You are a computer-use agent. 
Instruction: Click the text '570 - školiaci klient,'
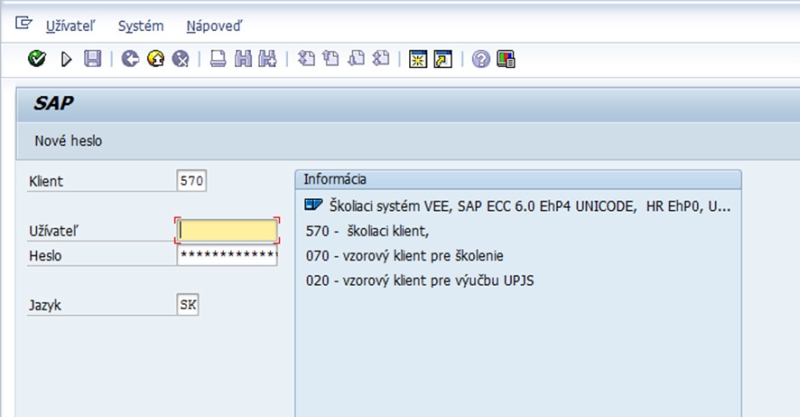(367, 231)
